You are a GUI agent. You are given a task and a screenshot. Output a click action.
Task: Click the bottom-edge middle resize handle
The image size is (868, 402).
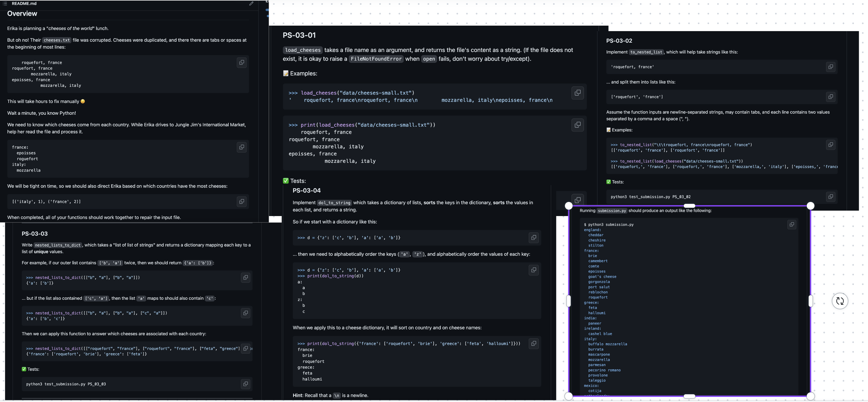[x=689, y=396]
